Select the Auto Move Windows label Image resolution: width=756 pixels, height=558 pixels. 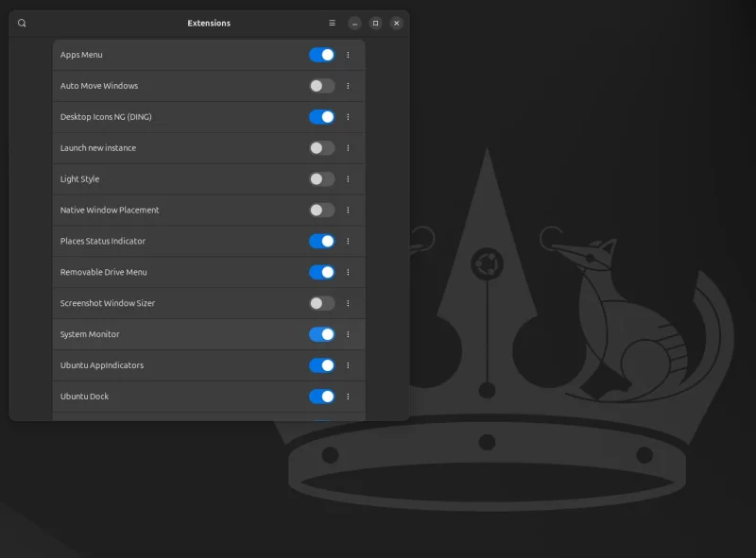99,86
